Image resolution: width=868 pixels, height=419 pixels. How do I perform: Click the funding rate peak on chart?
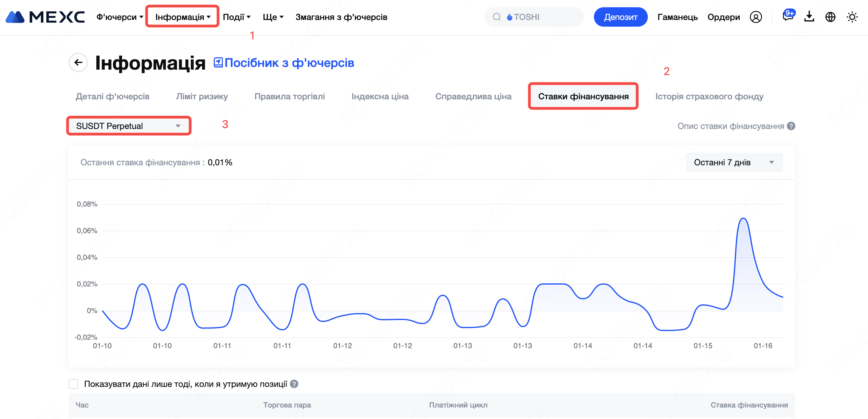coord(743,219)
